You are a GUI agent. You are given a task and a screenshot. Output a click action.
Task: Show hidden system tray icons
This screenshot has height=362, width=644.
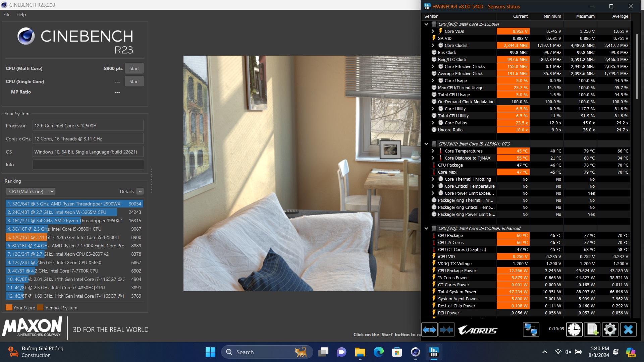(x=545, y=352)
